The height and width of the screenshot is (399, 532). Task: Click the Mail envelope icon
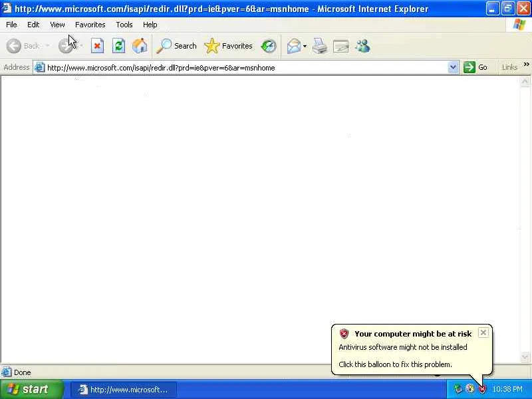pos(294,46)
